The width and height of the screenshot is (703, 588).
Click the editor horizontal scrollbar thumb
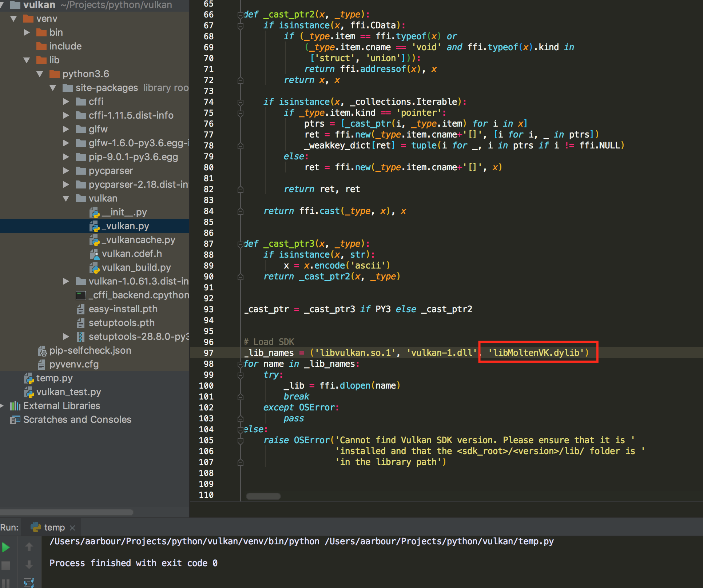click(x=263, y=496)
